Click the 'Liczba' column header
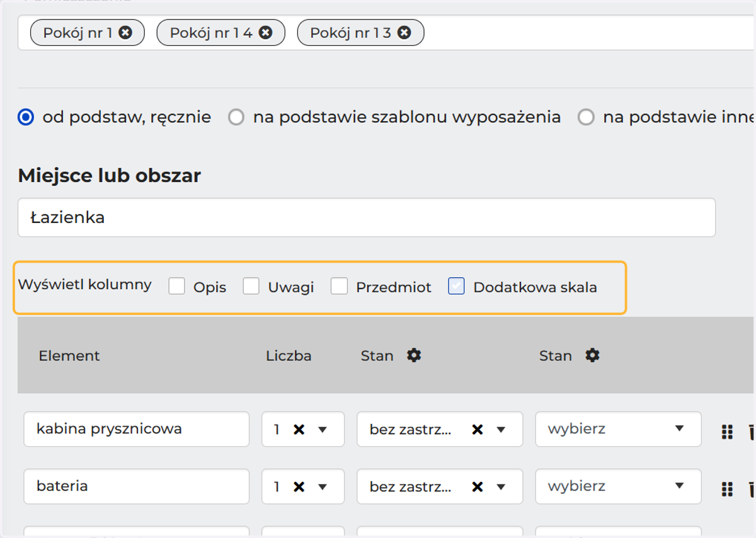756x538 pixels. [x=289, y=355]
